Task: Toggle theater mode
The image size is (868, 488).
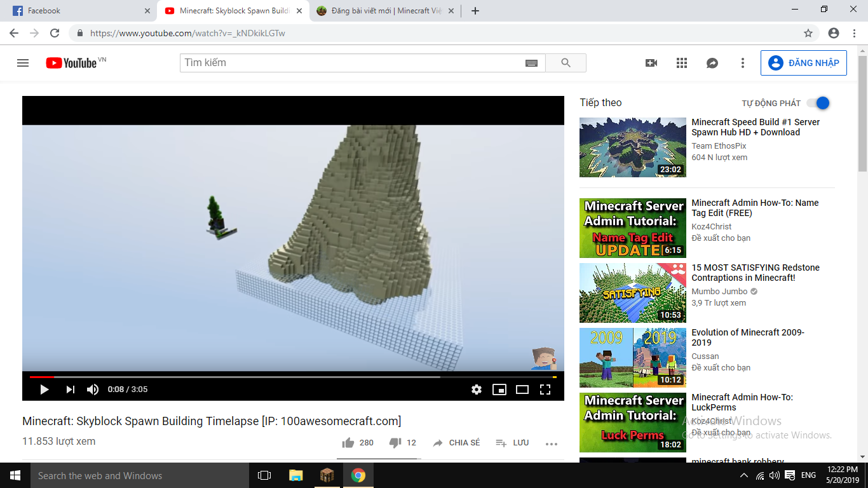Action: click(522, 390)
